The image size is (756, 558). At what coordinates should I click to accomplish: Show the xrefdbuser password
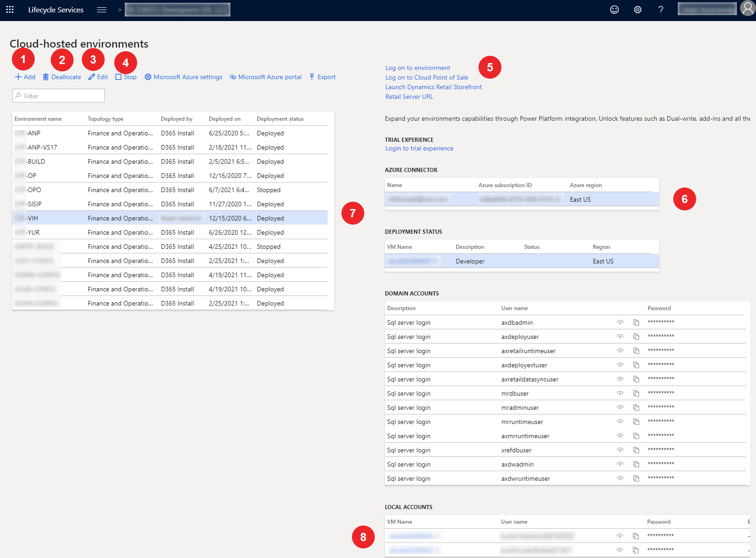[620, 450]
